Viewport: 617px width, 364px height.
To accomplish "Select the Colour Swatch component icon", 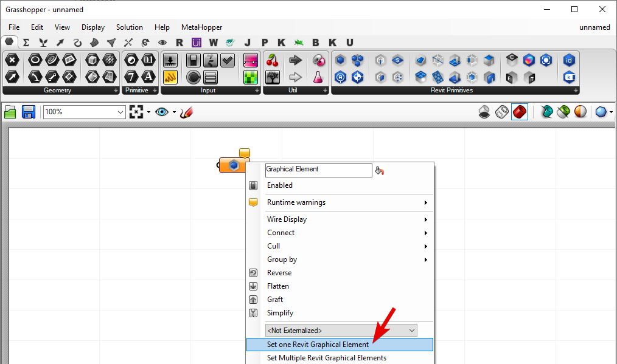I will click(251, 60).
